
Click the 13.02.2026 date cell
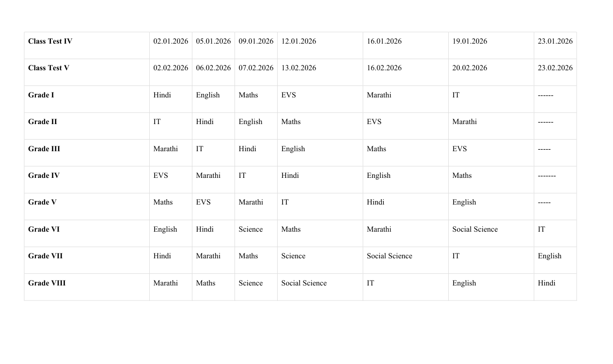tap(299, 68)
